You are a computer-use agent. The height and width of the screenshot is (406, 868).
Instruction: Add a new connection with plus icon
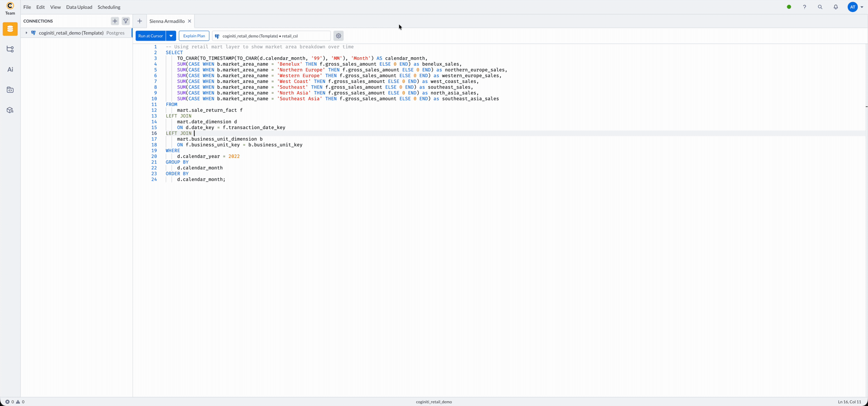[x=115, y=21]
